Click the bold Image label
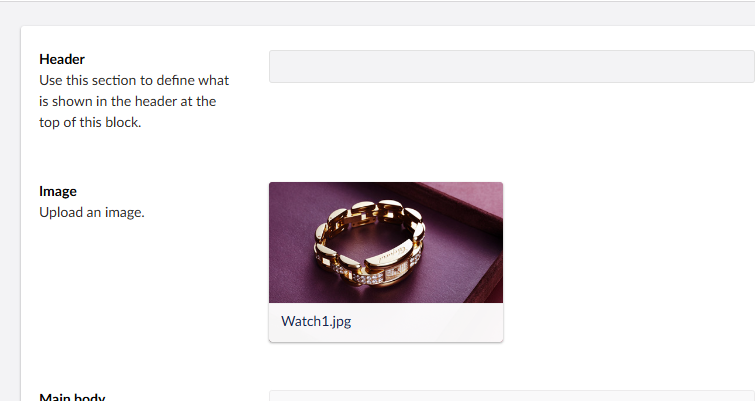The height and width of the screenshot is (401, 755). tap(58, 191)
